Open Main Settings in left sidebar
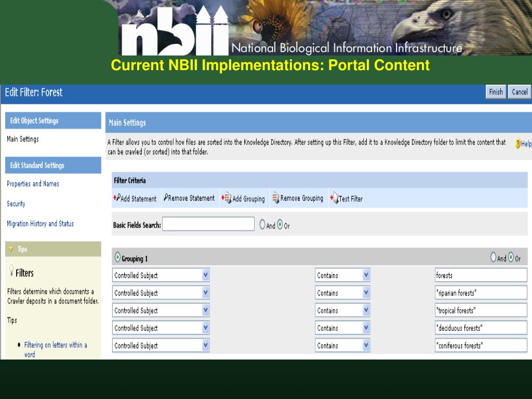 pos(23,139)
